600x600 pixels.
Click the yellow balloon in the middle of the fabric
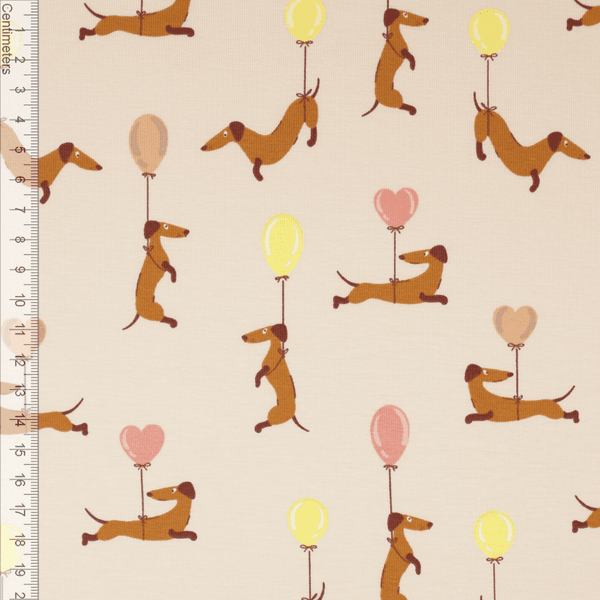pos(282,244)
